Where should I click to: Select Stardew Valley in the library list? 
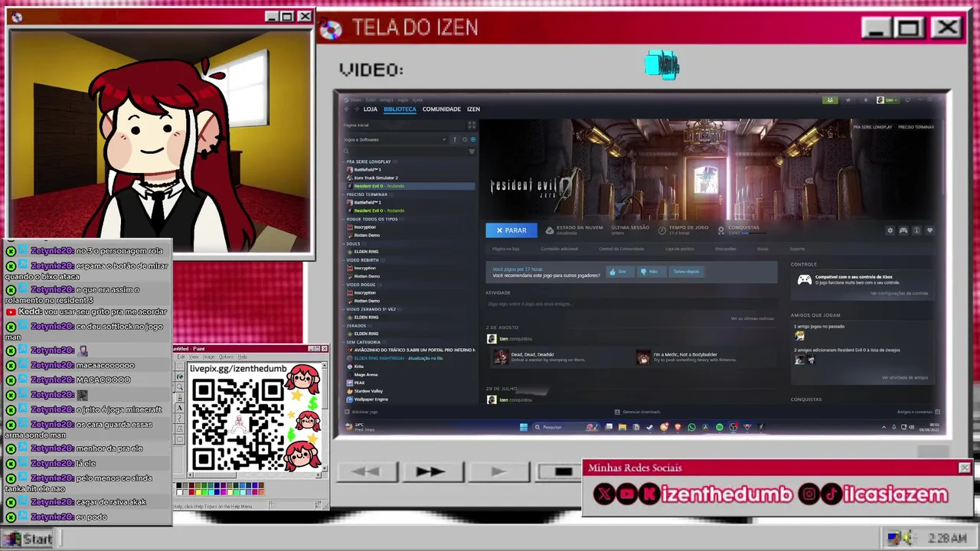coord(368,391)
